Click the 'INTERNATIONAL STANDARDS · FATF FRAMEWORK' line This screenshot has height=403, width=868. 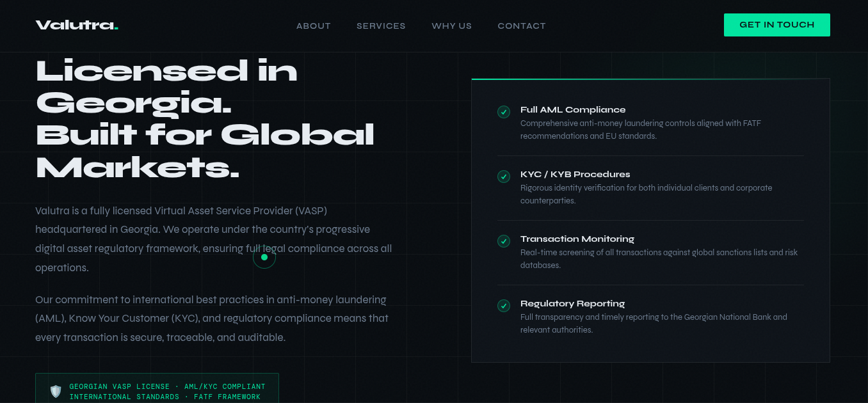coord(165,397)
